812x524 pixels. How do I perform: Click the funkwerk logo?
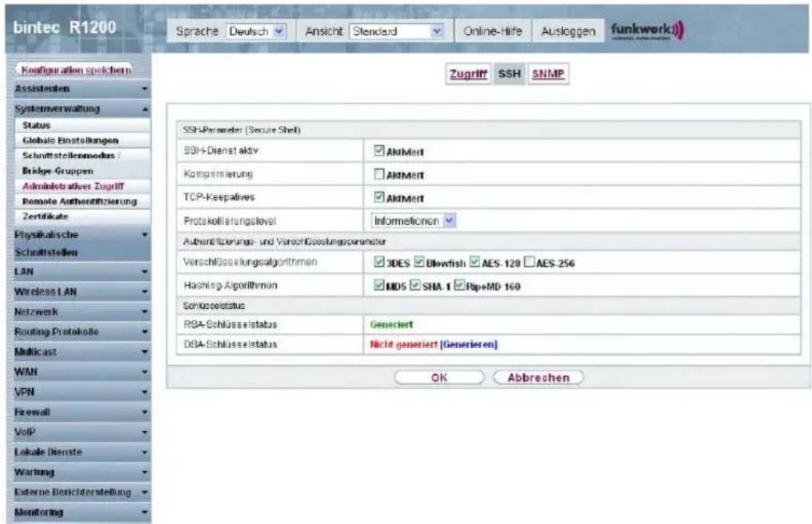647,30
